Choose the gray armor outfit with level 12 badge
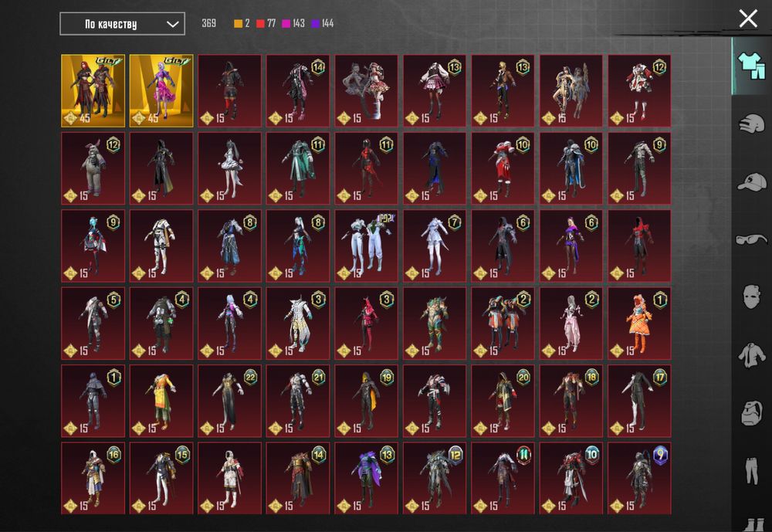Image resolution: width=772 pixels, height=532 pixels. [435, 478]
